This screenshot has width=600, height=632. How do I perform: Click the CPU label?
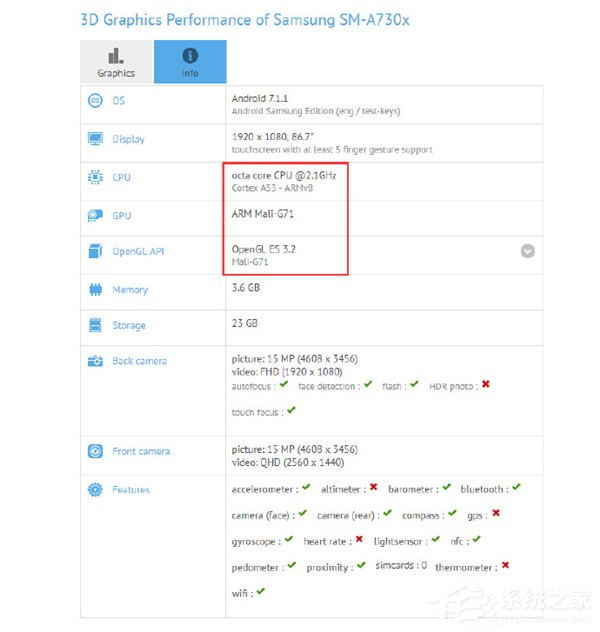coord(121,177)
